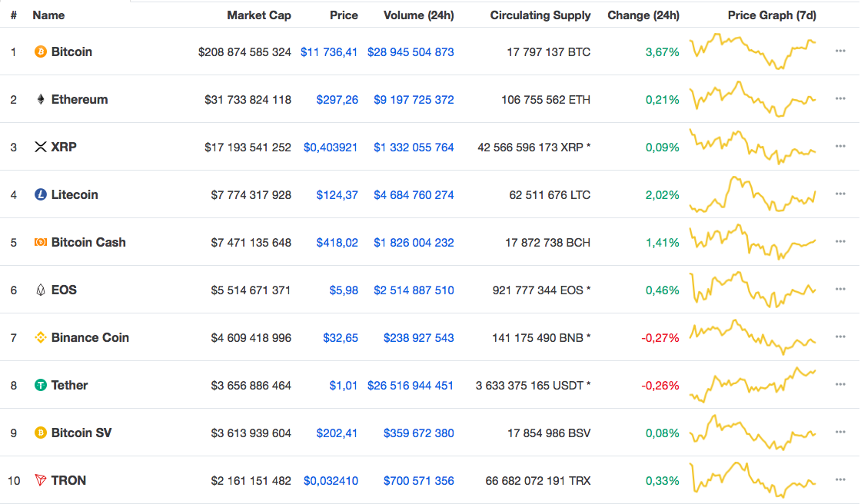The height and width of the screenshot is (504, 861).
Task: Open the three-dot menu for Litecoin
Action: [x=840, y=194]
